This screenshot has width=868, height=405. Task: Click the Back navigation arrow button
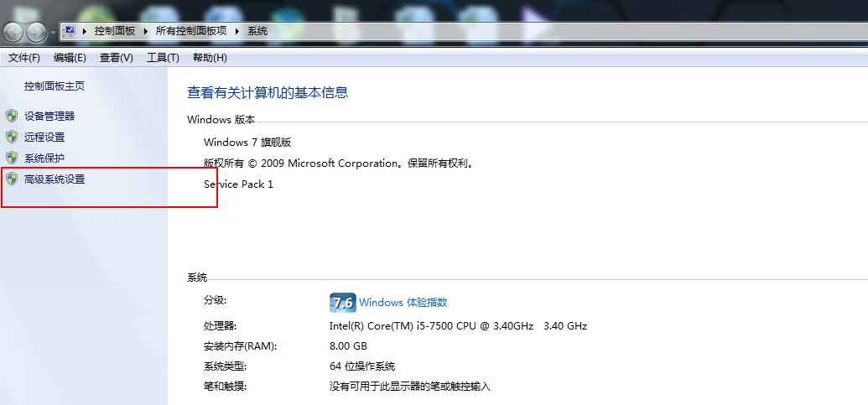[13, 32]
